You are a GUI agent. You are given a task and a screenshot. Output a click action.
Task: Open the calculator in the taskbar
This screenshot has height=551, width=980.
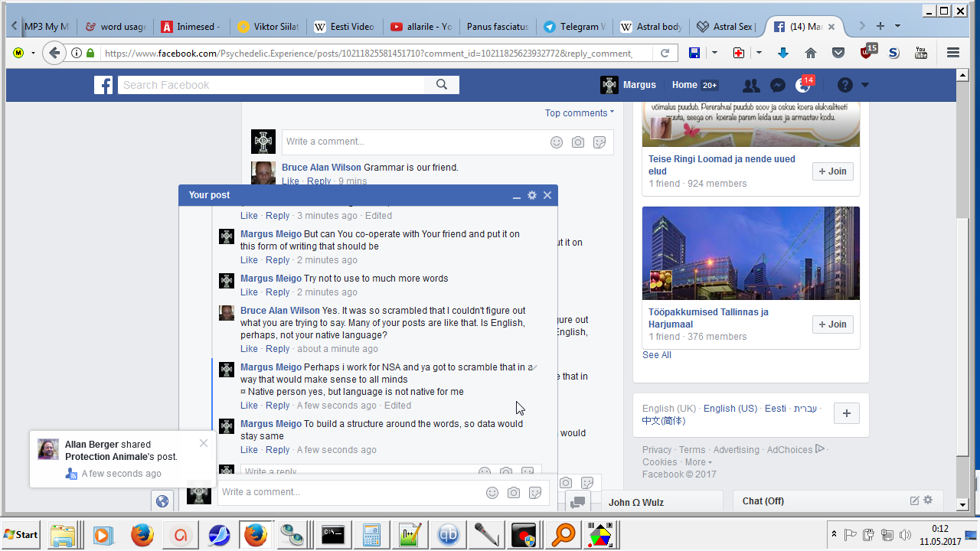click(371, 534)
